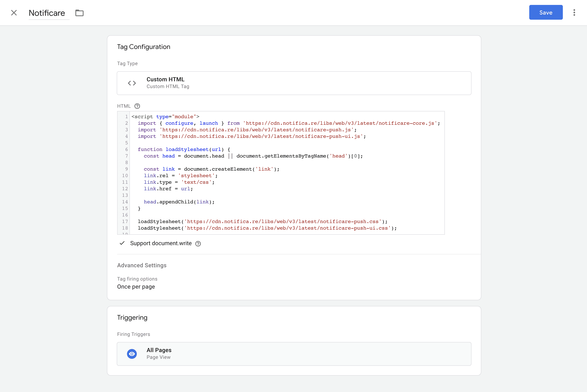587x392 pixels.
Task: Select the Custom HTML tag type row
Action: point(294,83)
